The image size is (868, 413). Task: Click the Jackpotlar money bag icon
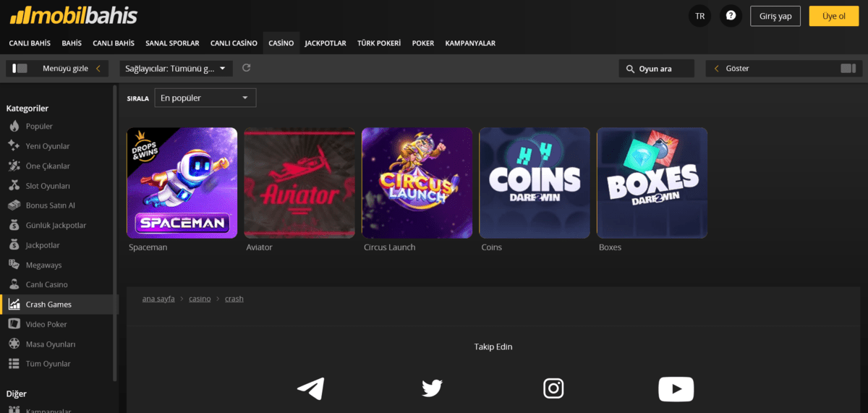pos(14,245)
